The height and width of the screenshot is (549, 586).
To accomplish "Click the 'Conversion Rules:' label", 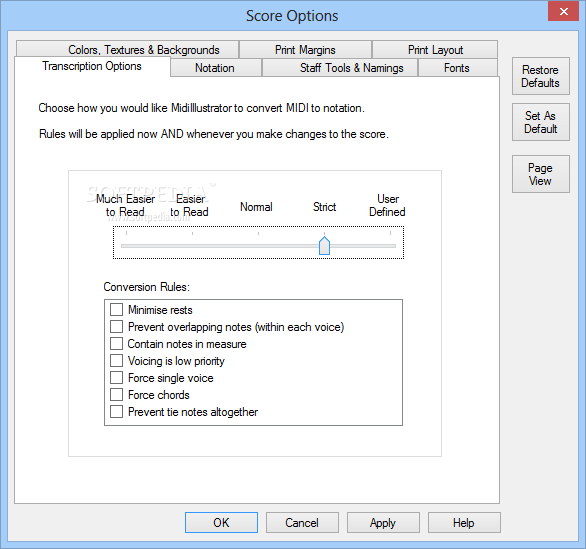I will tap(146, 287).
